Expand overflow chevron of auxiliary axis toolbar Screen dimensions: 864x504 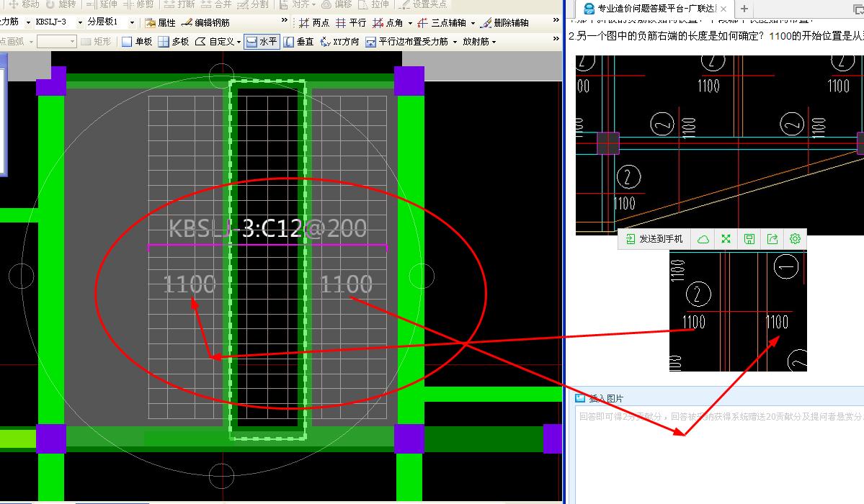556,20
